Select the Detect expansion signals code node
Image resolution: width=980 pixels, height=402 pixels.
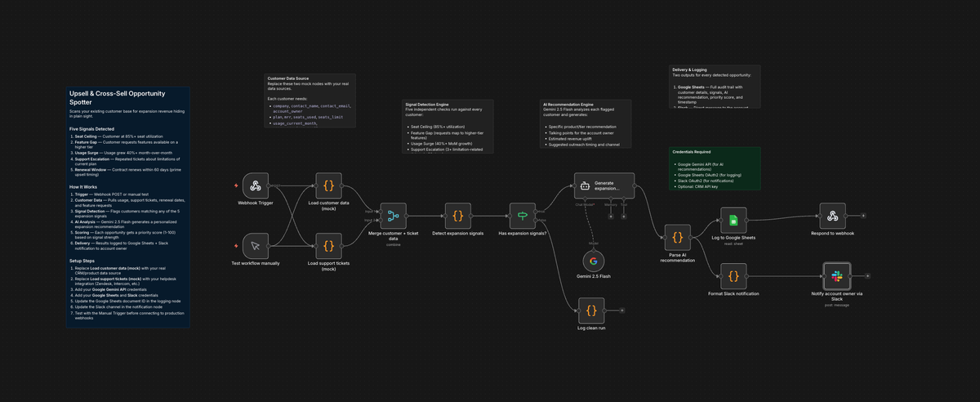pos(457,216)
